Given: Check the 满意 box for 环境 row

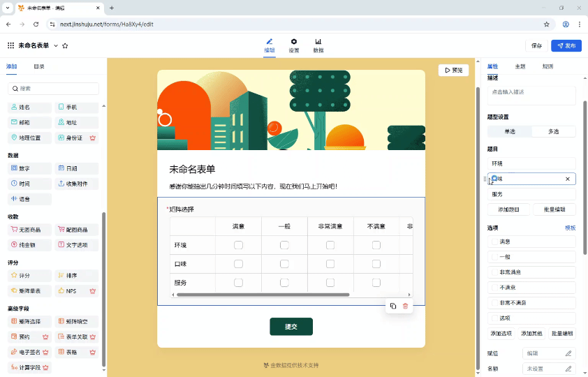Looking at the screenshot, I should pyautogui.click(x=238, y=245).
